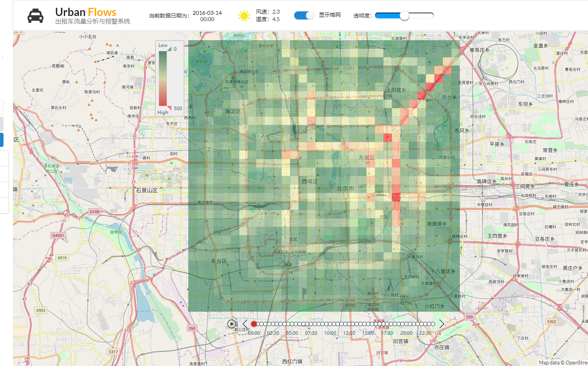Image resolution: width=588 pixels, height=366 pixels.
Task: Click the sunny weather icon
Action: (x=244, y=16)
